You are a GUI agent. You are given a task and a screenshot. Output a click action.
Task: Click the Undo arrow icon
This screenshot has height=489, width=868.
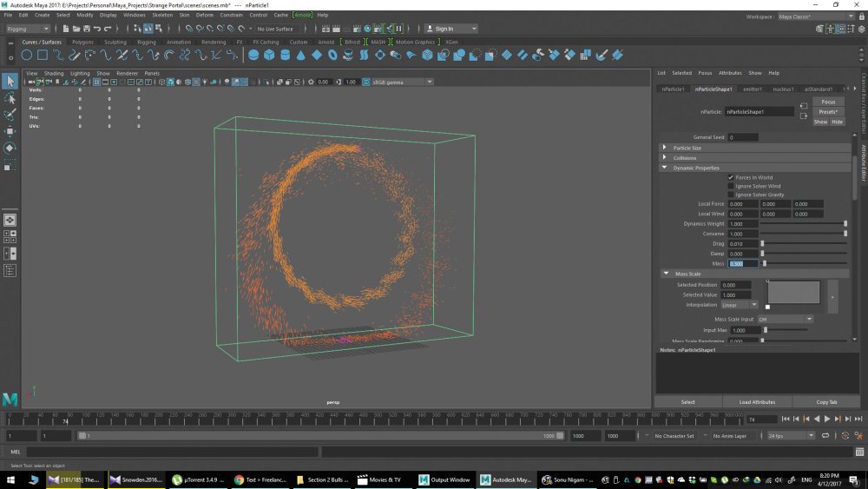tap(97, 29)
